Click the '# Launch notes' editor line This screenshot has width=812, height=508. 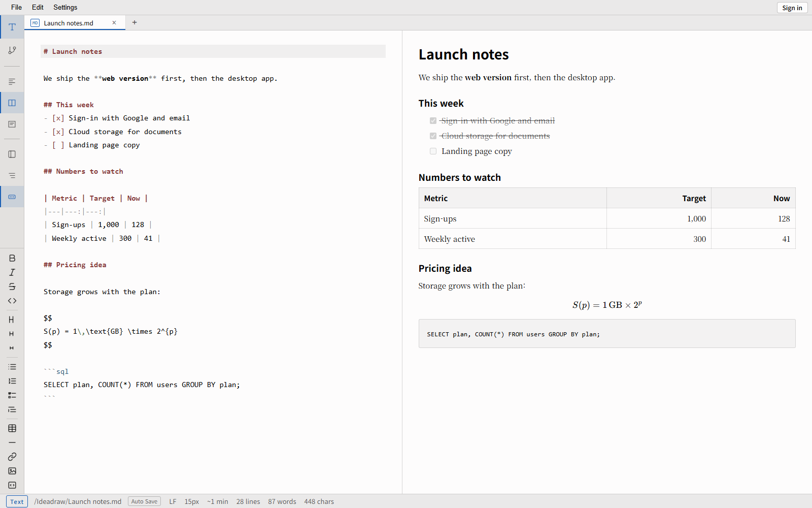[x=213, y=51]
